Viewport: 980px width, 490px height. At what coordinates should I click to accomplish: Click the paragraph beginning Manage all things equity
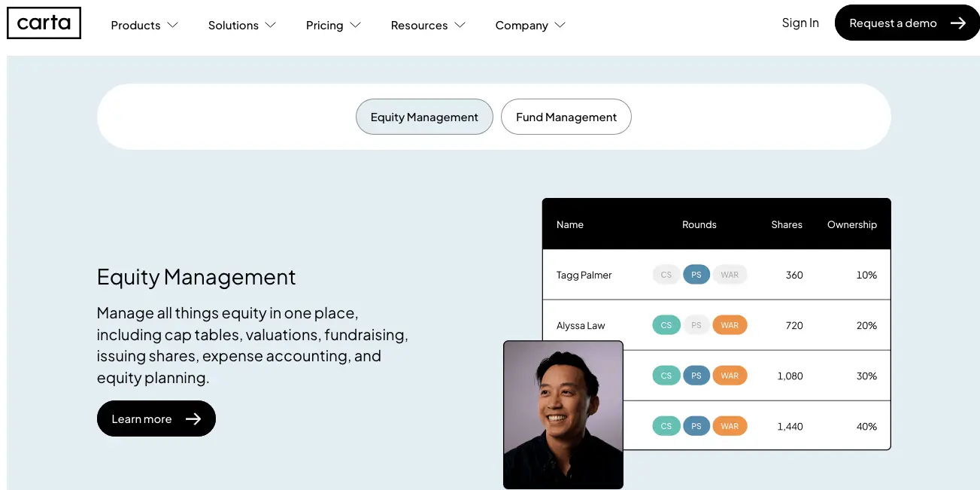(x=253, y=345)
